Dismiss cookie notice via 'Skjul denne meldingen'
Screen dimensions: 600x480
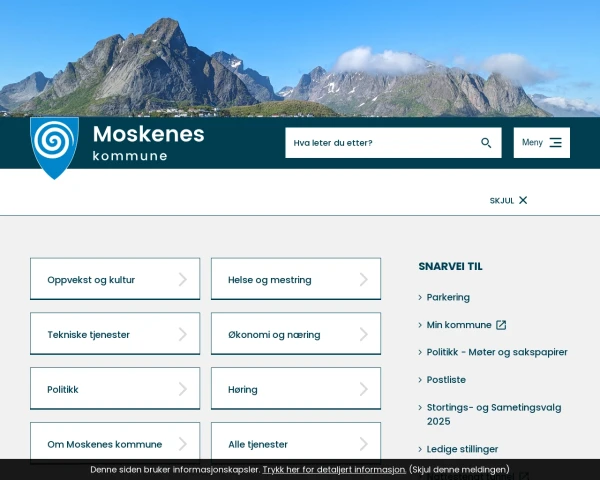point(459,470)
